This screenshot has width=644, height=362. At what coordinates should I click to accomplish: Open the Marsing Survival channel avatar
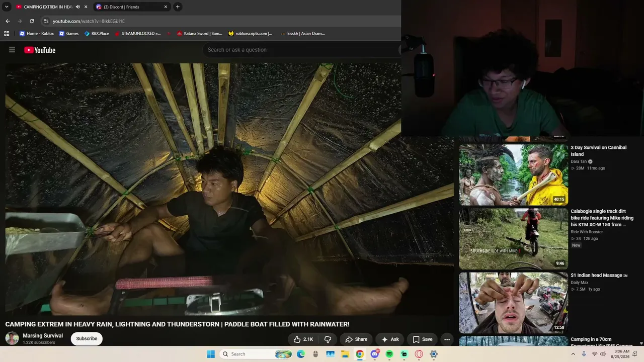point(12,338)
